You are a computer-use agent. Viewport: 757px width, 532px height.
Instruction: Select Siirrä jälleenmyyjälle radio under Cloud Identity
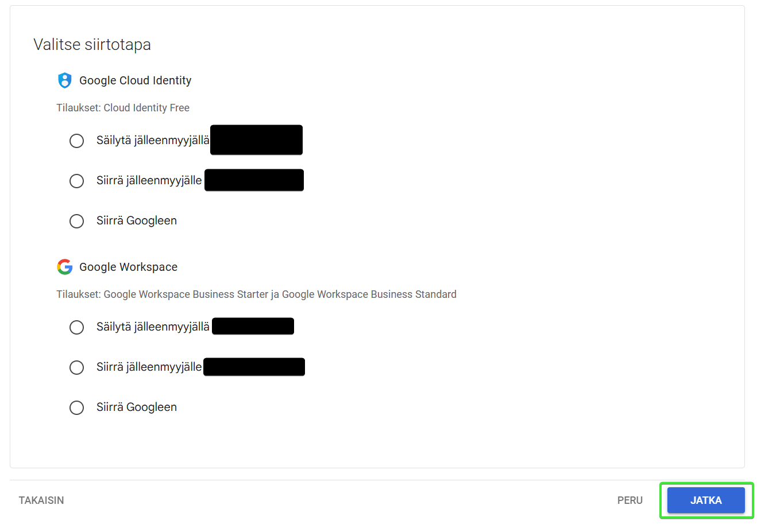pos(76,181)
